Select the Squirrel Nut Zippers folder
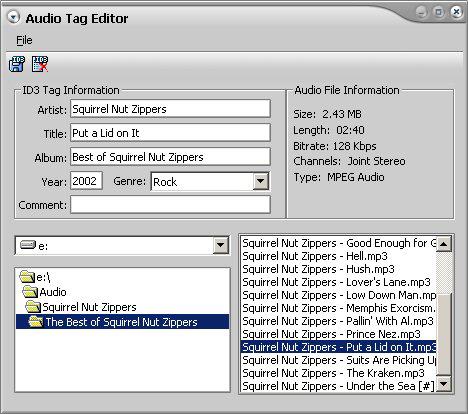468x414 pixels. coord(81,307)
